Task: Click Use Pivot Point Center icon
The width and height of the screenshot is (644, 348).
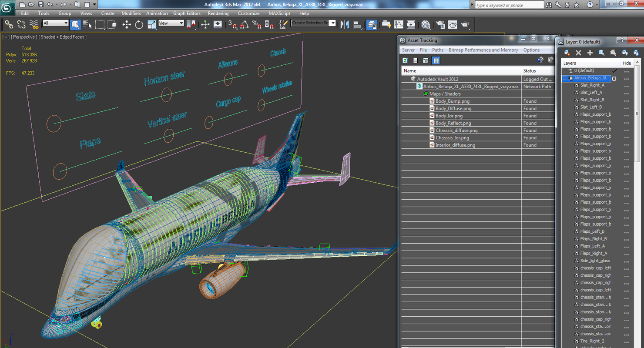Action: point(191,25)
